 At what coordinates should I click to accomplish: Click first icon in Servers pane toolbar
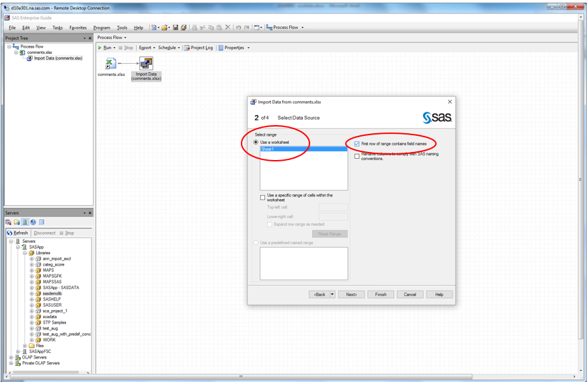[8, 223]
